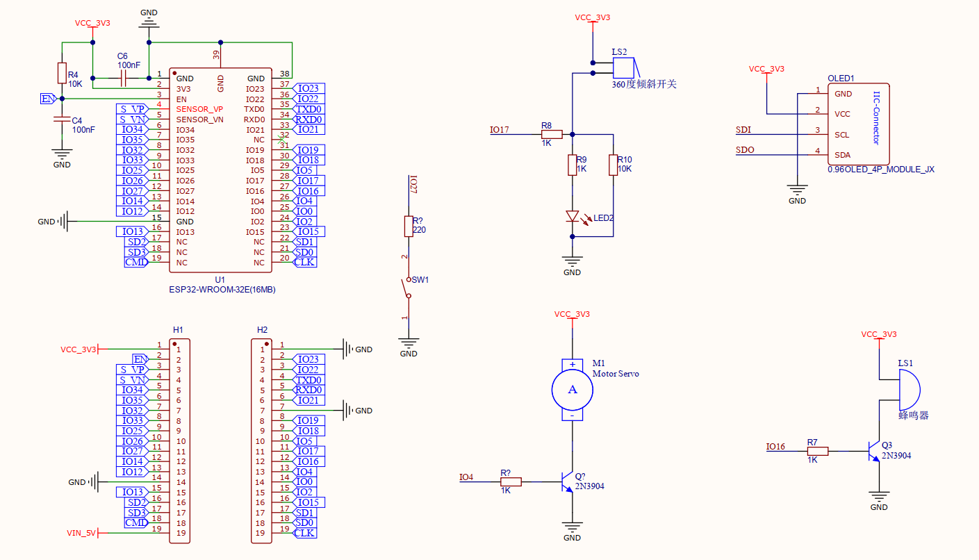The width and height of the screenshot is (979, 560).
Task: Select the M1 Motor Servo symbol
Action: 572,390
